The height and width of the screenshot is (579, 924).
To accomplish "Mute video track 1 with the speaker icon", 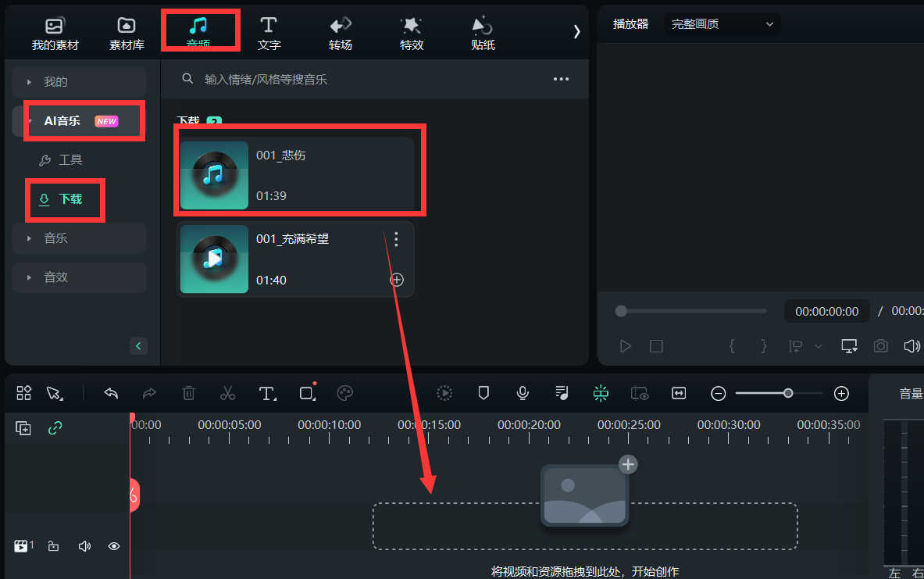I will click(84, 546).
